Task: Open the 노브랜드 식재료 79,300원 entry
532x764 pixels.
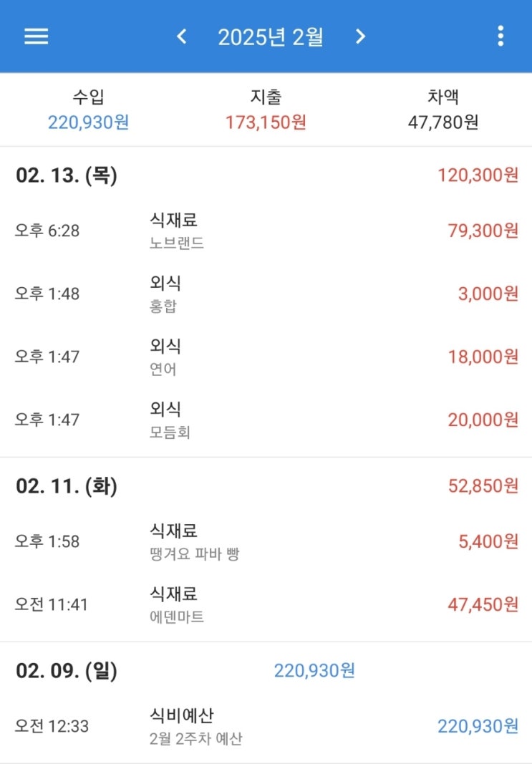Action: (x=266, y=231)
